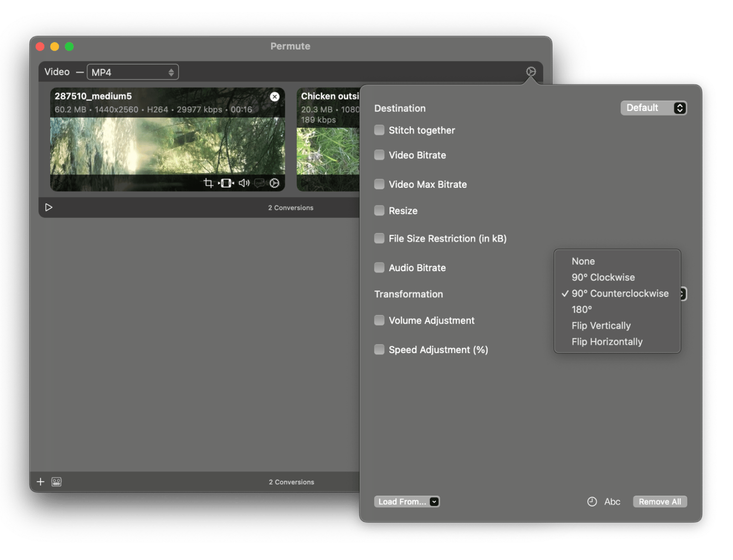The image size is (733, 560).
Task: Choose Flip Horizontally in the rotation menu
Action: pyautogui.click(x=607, y=342)
